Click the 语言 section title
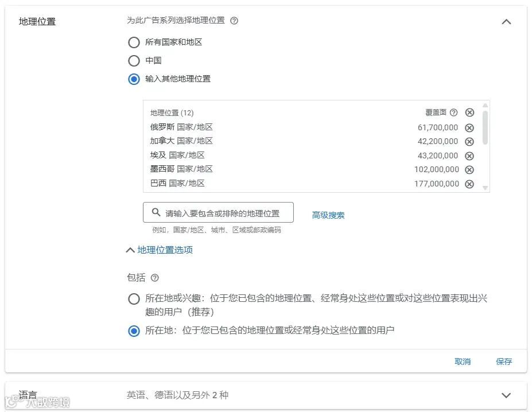 [x=28, y=395]
